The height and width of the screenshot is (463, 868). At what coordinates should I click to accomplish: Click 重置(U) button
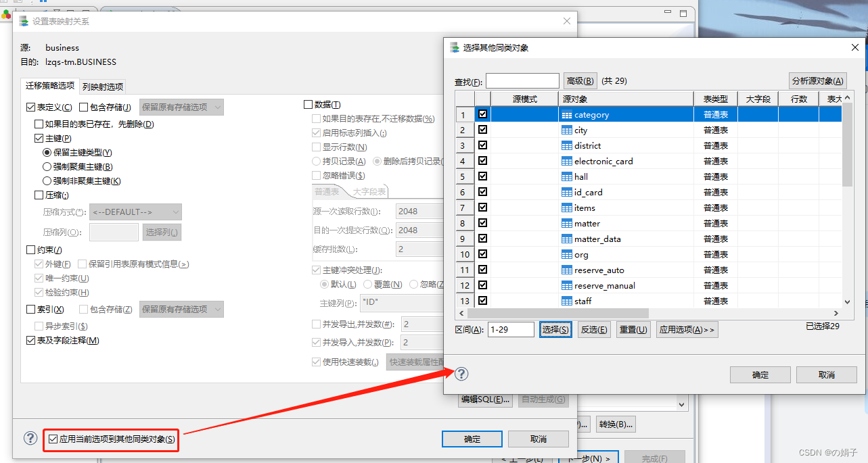pyautogui.click(x=633, y=330)
